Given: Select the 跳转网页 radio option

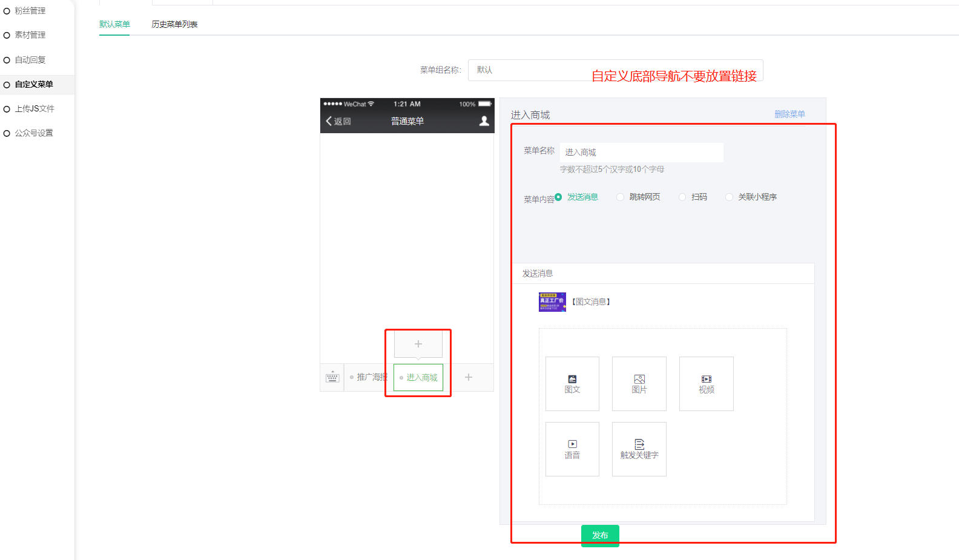Looking at the screenshot, I should [x=620, y=197].
